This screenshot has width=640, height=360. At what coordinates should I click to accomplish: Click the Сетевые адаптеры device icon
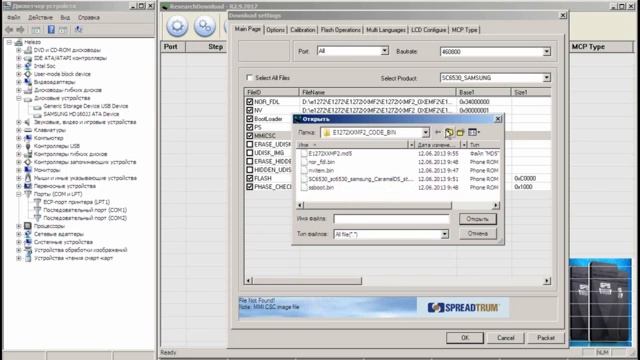[x=28, y=234]
